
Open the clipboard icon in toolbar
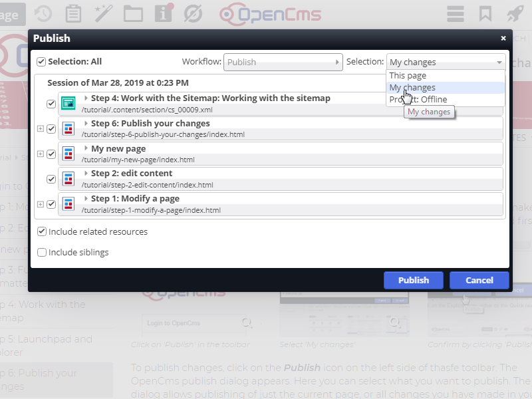[73, 14]
